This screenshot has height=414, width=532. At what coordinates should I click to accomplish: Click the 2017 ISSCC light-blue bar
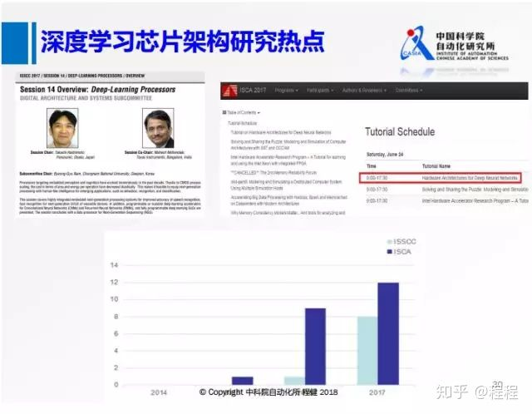coord(367,351)
